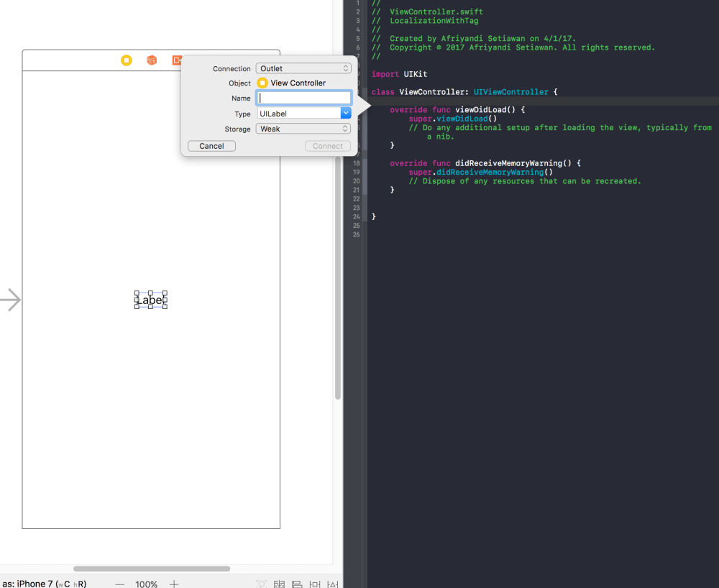Click the orange First Responder cube icon
Image resolution: width=719 pixels, height=588 pixels.
point(152,60)
